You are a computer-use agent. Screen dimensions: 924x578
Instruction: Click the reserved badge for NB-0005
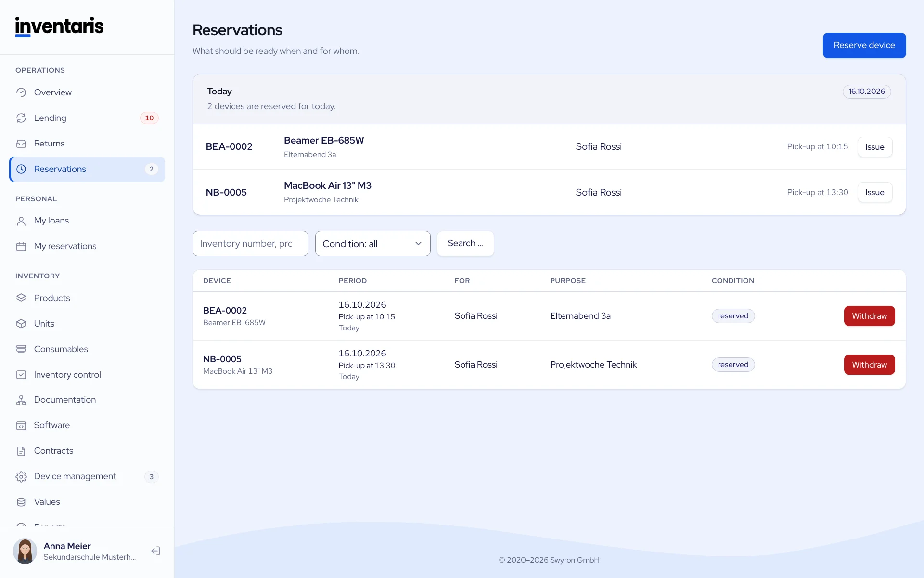(x=733, y=365)
